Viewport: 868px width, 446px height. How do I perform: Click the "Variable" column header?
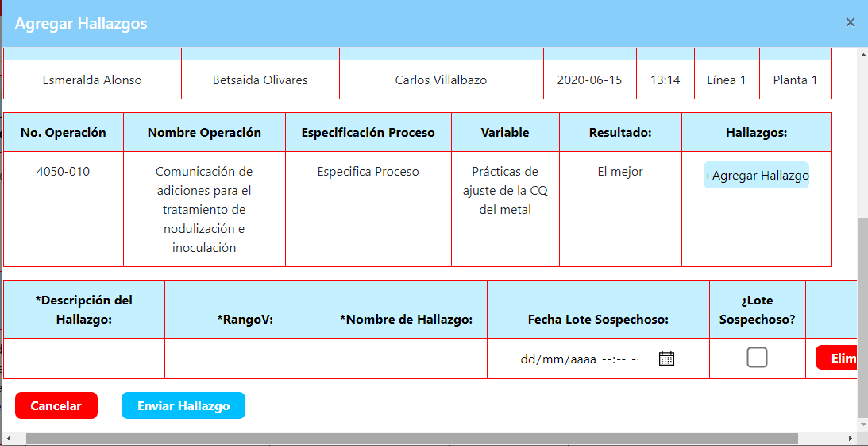(x=505, y=133)
